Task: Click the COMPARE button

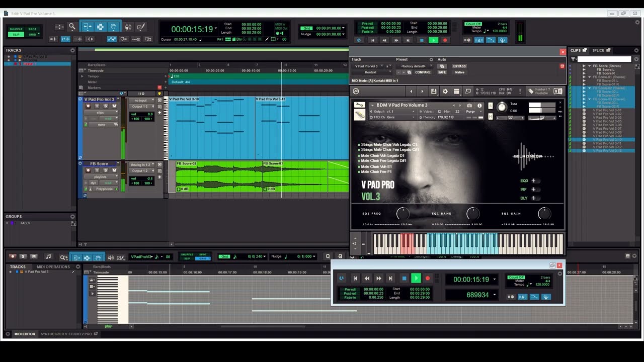Action: [x=423, y=72]
